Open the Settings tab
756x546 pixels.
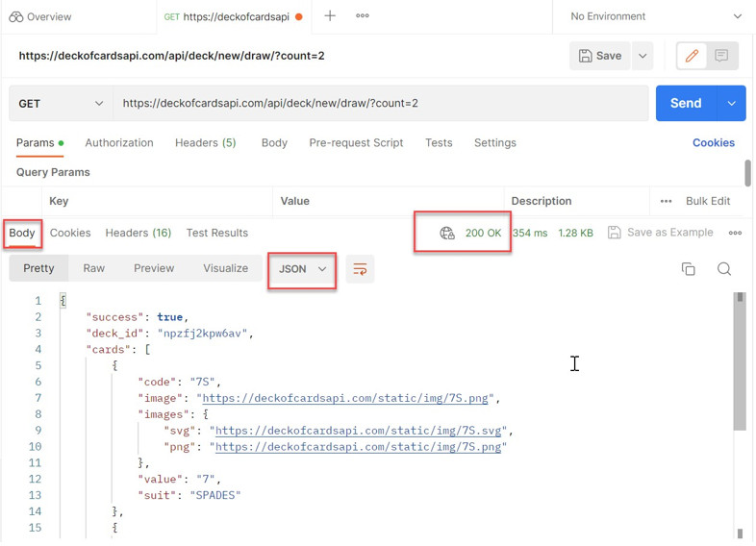click(494, 143)
